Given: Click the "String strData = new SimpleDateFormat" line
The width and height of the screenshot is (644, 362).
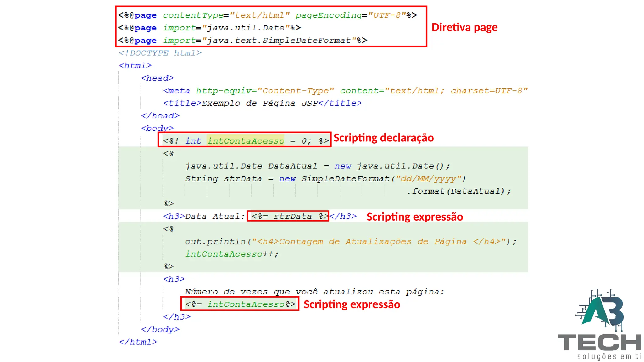Looking at the screenshot, I should (x=325, y=179).
